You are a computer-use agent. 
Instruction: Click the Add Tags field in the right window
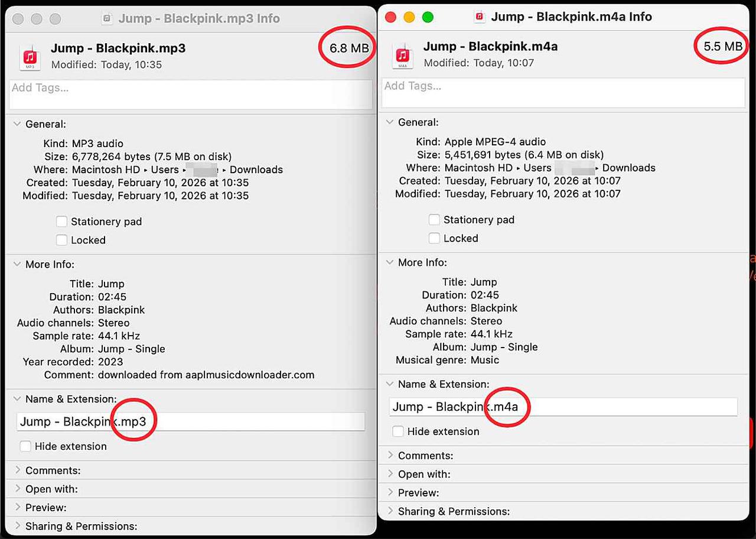pyautogui.click(x=561, y=92)
